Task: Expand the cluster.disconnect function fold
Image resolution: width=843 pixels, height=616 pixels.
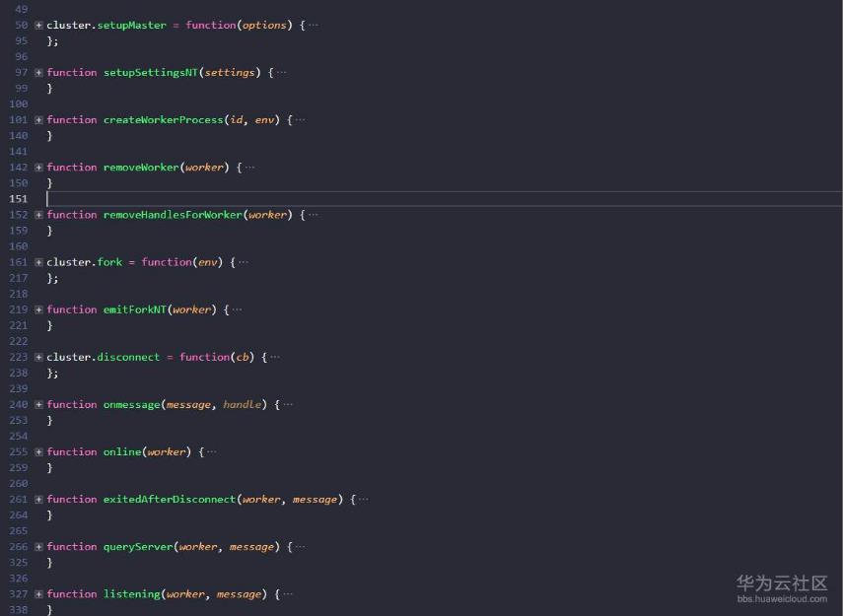Action: (38, 357)
